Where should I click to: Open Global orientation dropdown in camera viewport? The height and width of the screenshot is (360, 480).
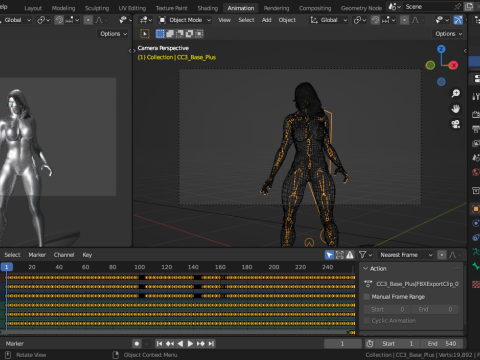click(328, 20)
